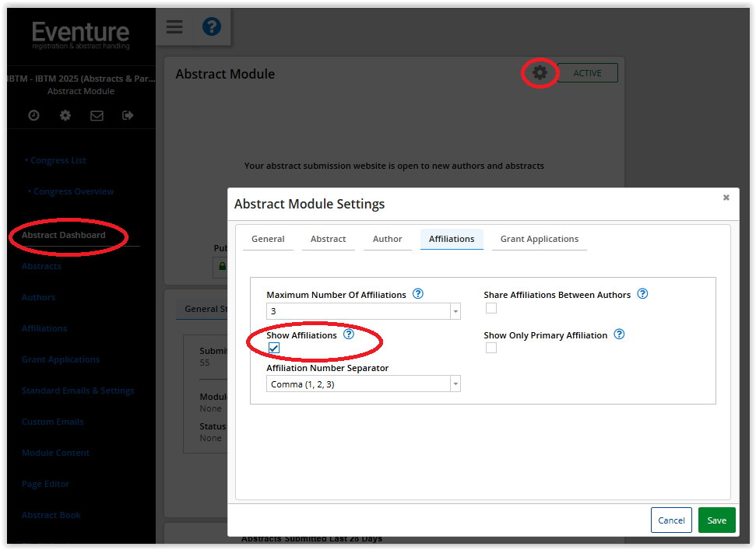Switch to the General tab

click(x=268, y=239)
